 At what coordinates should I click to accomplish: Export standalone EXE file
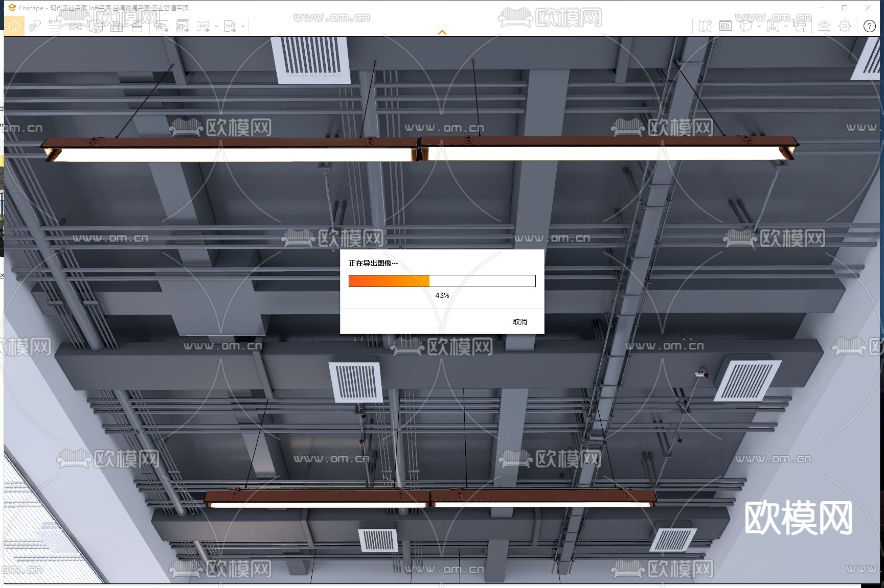[230, 26]
